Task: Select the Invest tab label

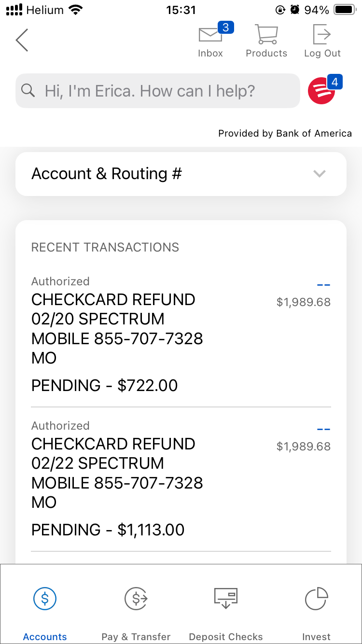Action: coord(316,637)
